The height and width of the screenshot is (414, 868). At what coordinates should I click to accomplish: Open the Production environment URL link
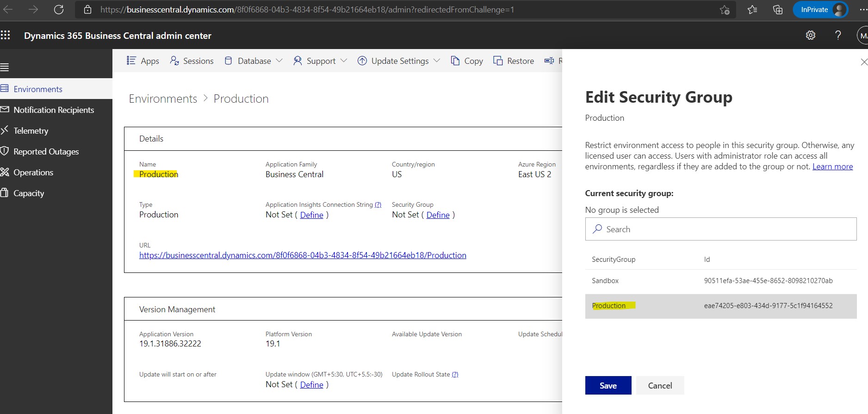[303, 255]
